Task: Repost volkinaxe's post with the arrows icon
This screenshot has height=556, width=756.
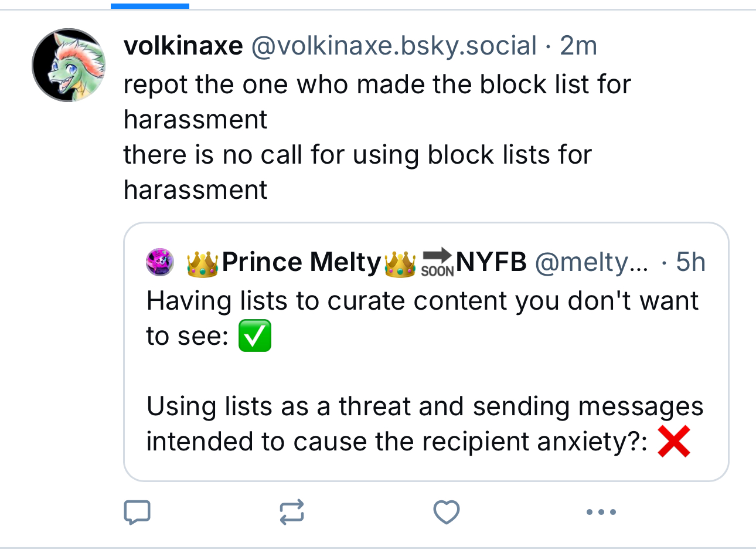Action: pyautogui.click(x=292, y=512)
